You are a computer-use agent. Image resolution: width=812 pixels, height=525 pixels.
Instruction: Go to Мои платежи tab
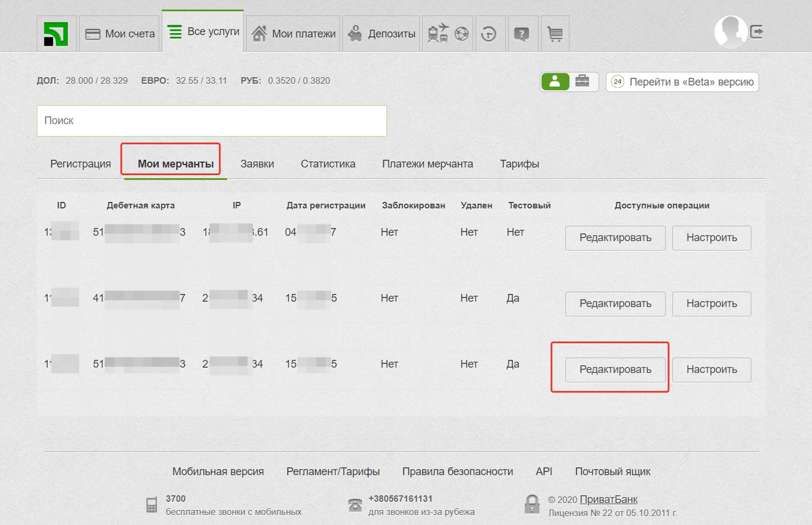[294, 34]
